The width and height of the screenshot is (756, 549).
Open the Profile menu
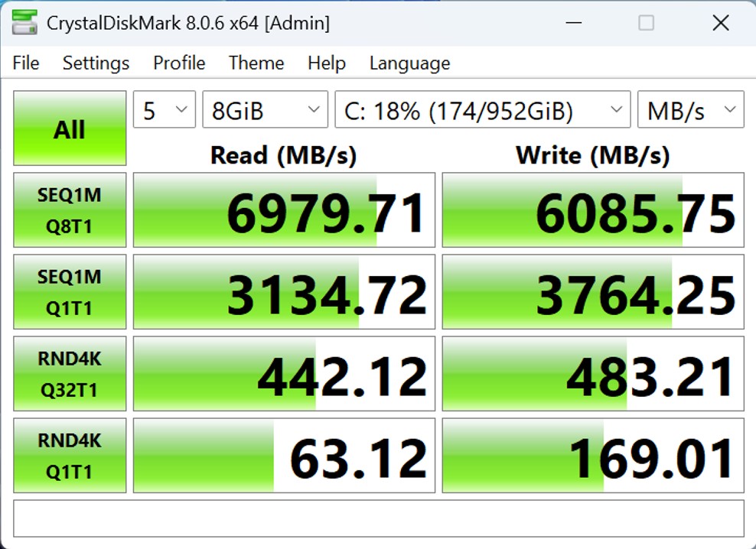click(x=179, y=63)
